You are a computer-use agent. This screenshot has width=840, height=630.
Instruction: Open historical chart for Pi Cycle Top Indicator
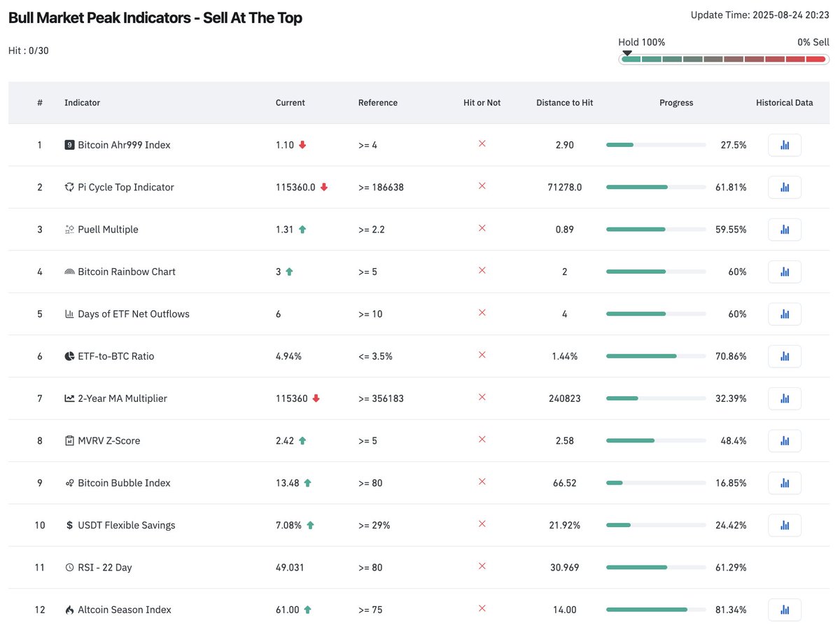click(x=785, y=187)
